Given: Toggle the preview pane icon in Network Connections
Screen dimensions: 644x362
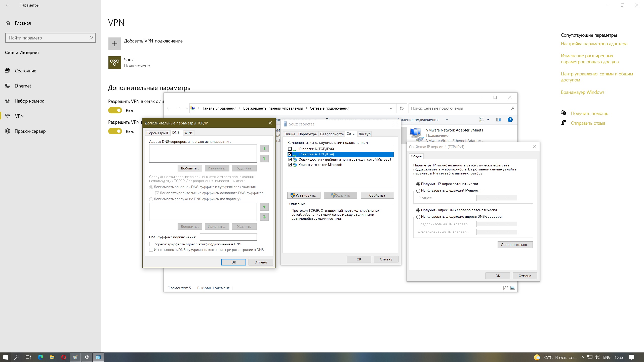Looking at the screenshot, I should pyautogui.click(x=498, y=120).
